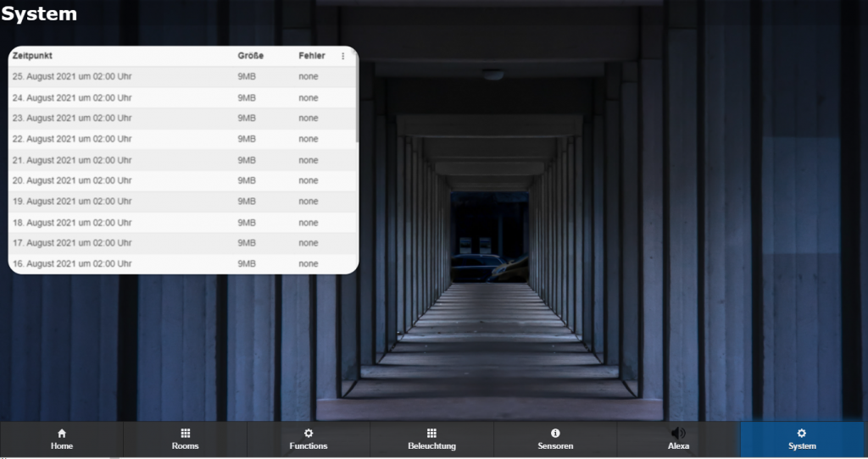Image resolution: width=868 pixels, height=459 pixels.
Task: Click the System page heading
Action: (39, 14)
